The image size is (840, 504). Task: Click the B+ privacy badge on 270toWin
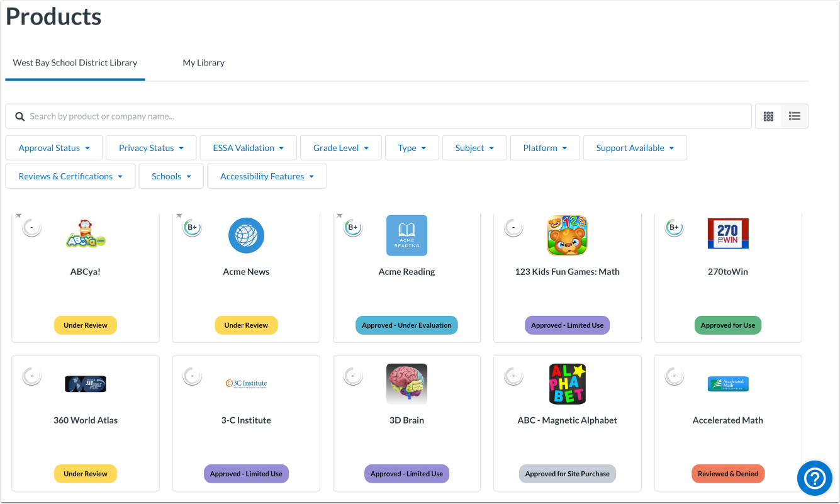pos(675,227)
